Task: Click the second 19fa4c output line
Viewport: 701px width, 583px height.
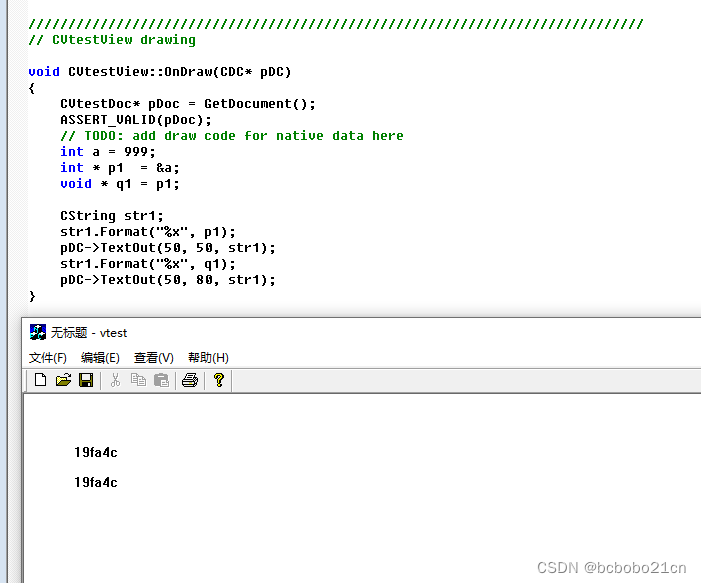Action: [x=96, y=482]
